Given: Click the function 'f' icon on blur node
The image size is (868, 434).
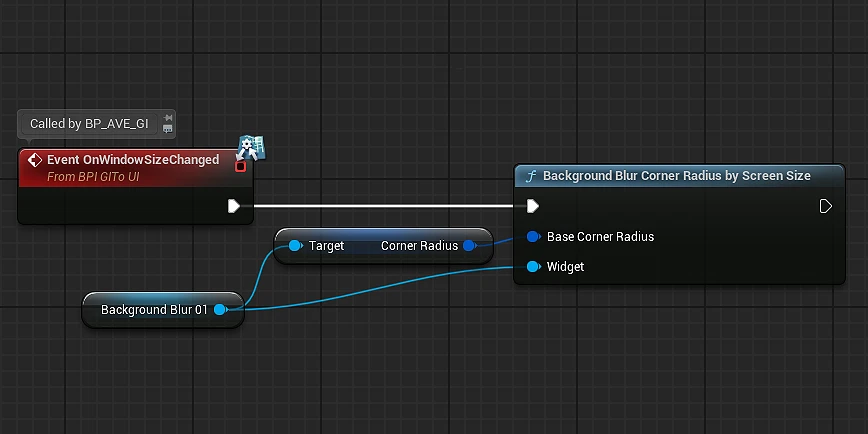Looking at the screenshot, I should (x=531, y=176).
